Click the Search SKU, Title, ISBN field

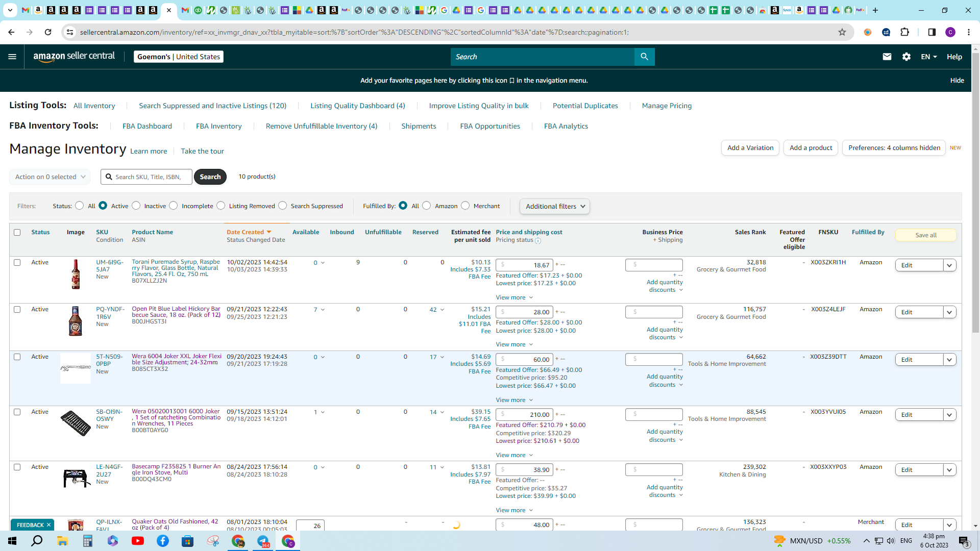pos(146,177)
